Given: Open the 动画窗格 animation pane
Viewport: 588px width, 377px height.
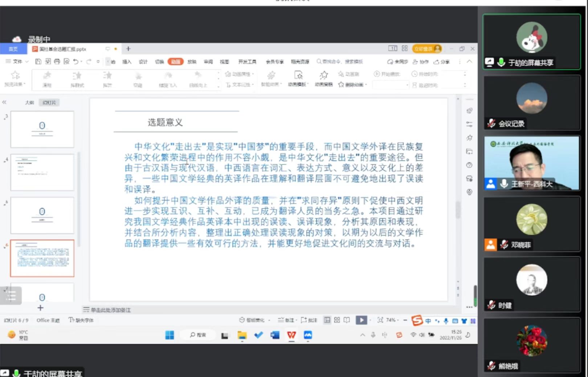Looking at the screenshot, I should [x=323, y=78].
